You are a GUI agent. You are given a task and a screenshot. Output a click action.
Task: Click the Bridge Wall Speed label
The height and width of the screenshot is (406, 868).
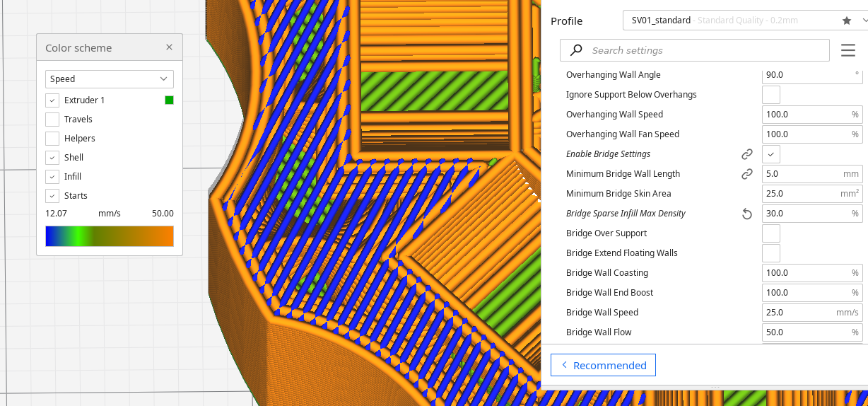pos(602,313)
